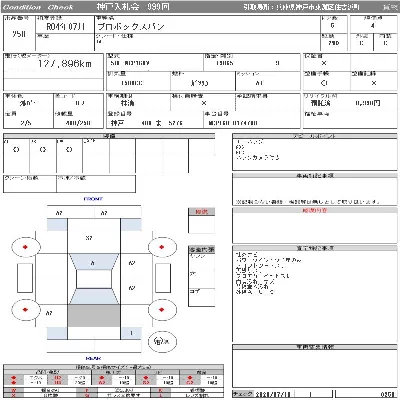Click the car name field in the header row
Viewport: 400px width, 400px height.
click(x=207, y=24)
